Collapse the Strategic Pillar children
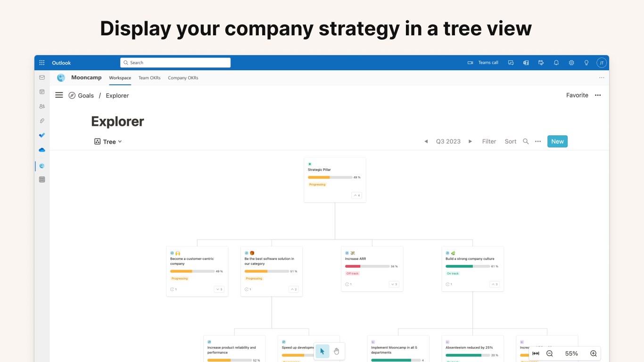Viewport: 644px width, 362px height. pos(356,195)
